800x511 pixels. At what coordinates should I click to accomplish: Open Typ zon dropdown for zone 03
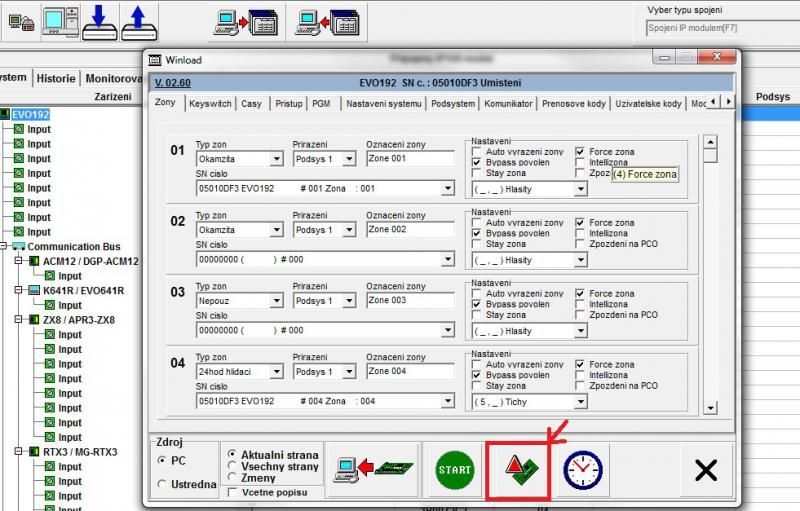(x=276, y=301)
